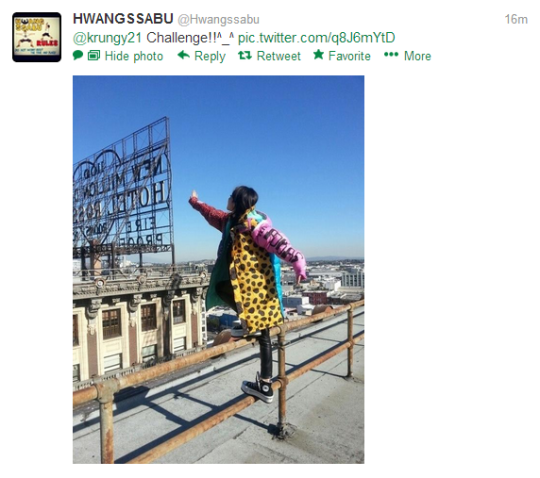Click the photo stack icon

pos(94,55)
